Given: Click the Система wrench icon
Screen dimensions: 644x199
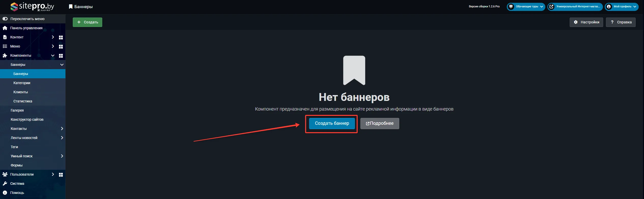Looking at the screenshot, I should [x=5, y=183].
